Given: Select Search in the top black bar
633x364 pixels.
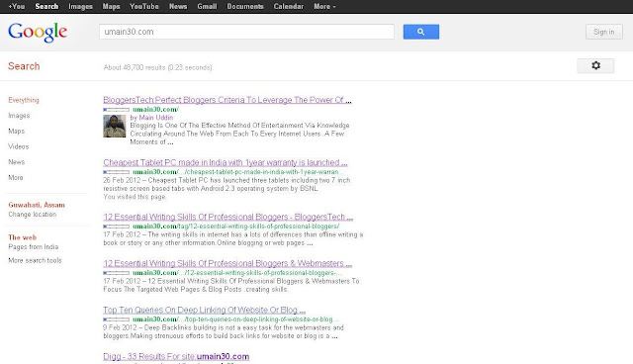Looking at the screenshot, I should pyautogui.click(x=46, y=7).
